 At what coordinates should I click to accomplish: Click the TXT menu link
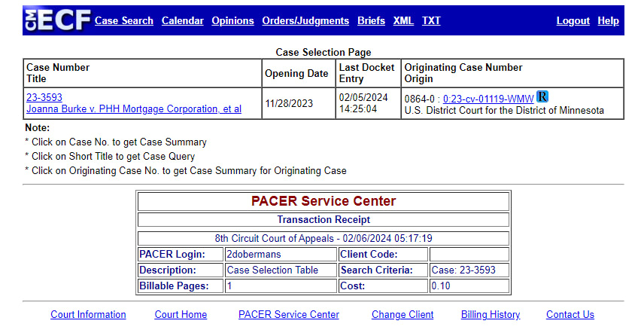point(431,21)
